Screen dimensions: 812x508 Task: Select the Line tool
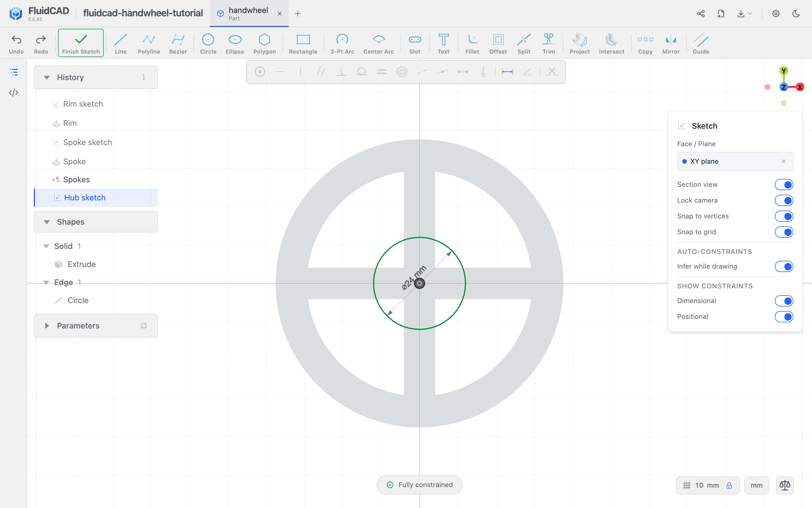coord(120,43)
